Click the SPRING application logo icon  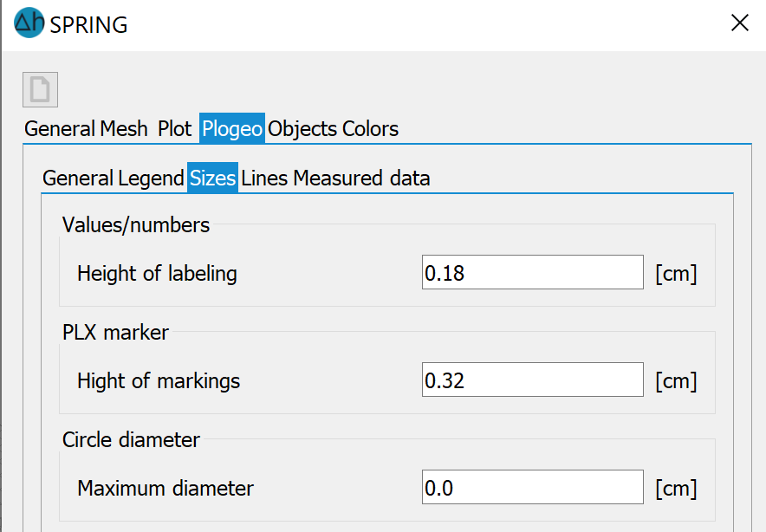29,22
